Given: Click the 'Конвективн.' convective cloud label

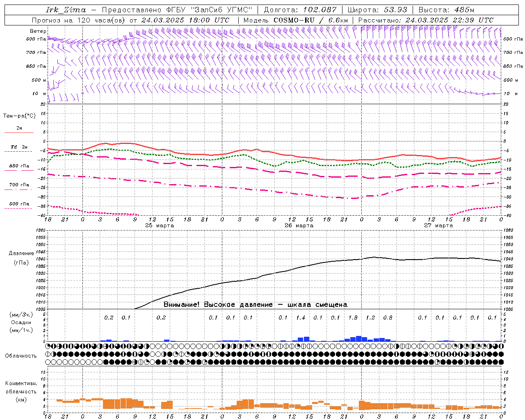Looking at the screenshot, I should click(21, 383).
